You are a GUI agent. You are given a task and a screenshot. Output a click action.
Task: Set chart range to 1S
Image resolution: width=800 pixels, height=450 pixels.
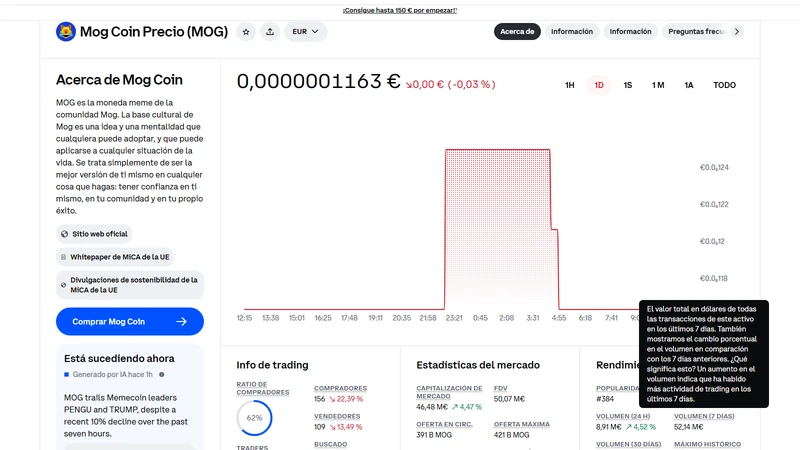628,85
